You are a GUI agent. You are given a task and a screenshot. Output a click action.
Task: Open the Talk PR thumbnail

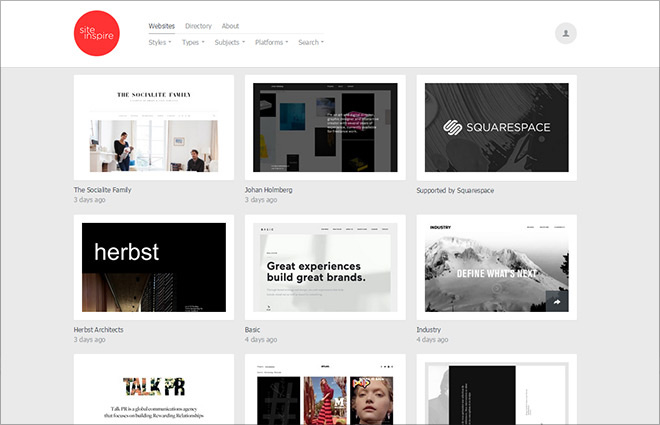[154, 389]
